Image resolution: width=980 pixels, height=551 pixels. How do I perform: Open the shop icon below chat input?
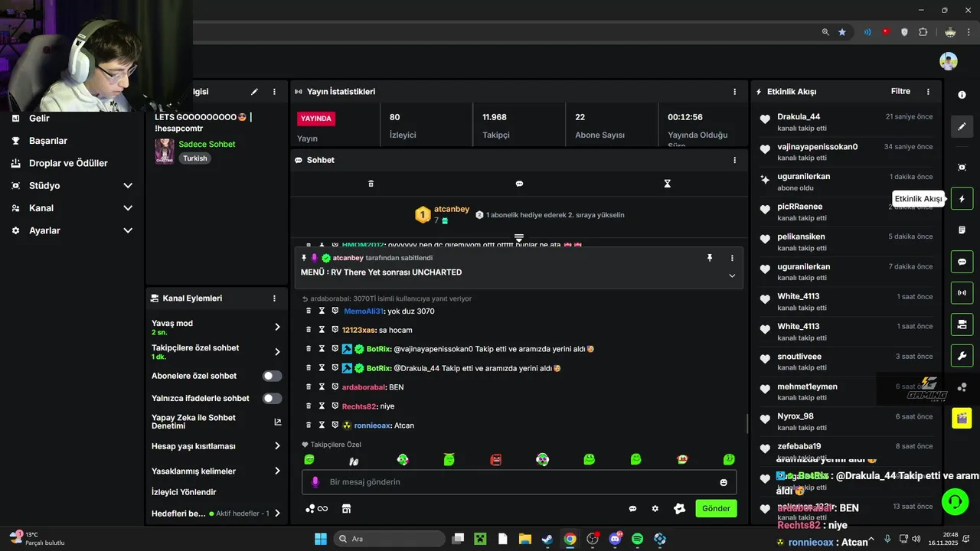coord(346,508)
